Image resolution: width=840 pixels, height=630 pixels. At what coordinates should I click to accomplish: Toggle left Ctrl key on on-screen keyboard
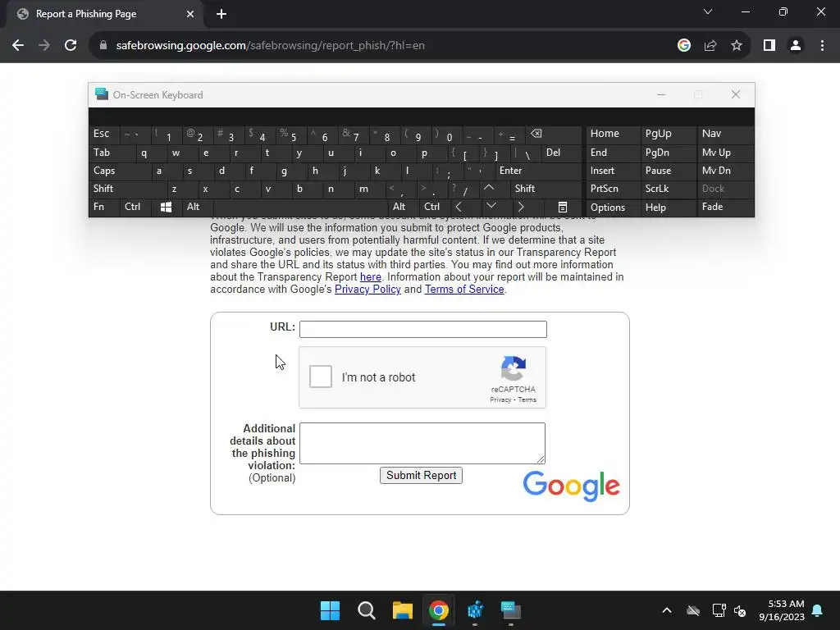[135, 207]
